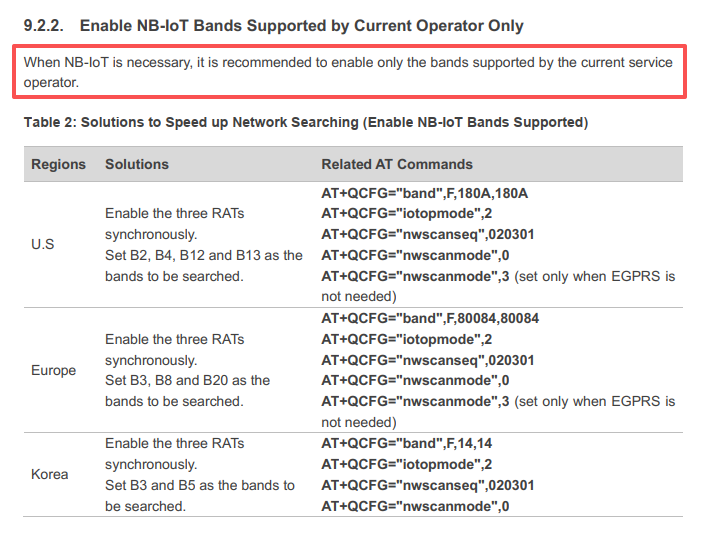Click the Europe region cell

tap(54, 370)
